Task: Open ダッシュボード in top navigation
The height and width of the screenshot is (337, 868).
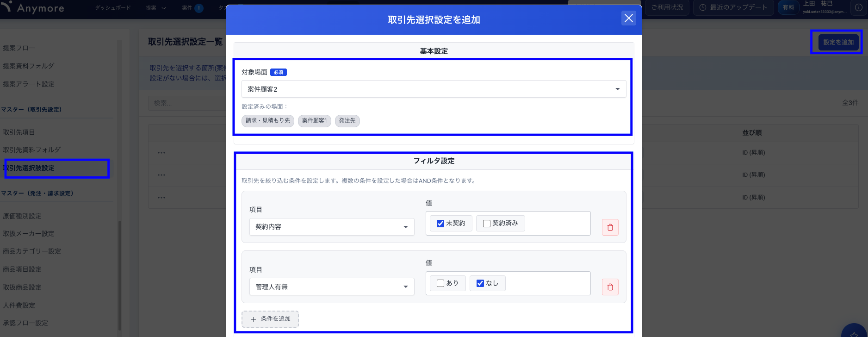Action: 113,8
